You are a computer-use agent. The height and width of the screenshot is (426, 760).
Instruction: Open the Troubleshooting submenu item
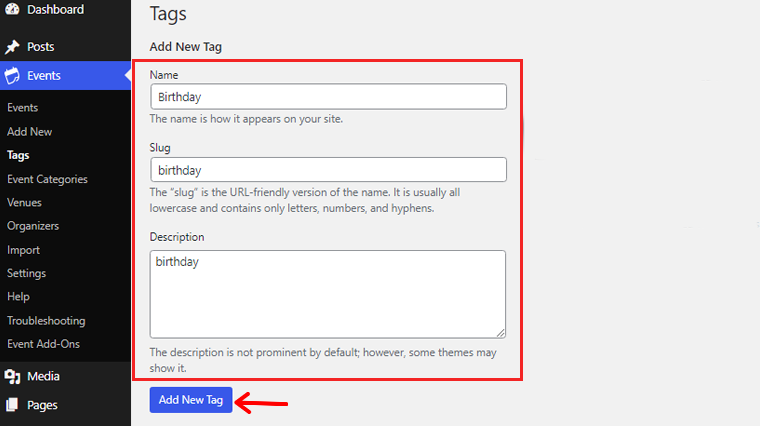tap(46, 321)
